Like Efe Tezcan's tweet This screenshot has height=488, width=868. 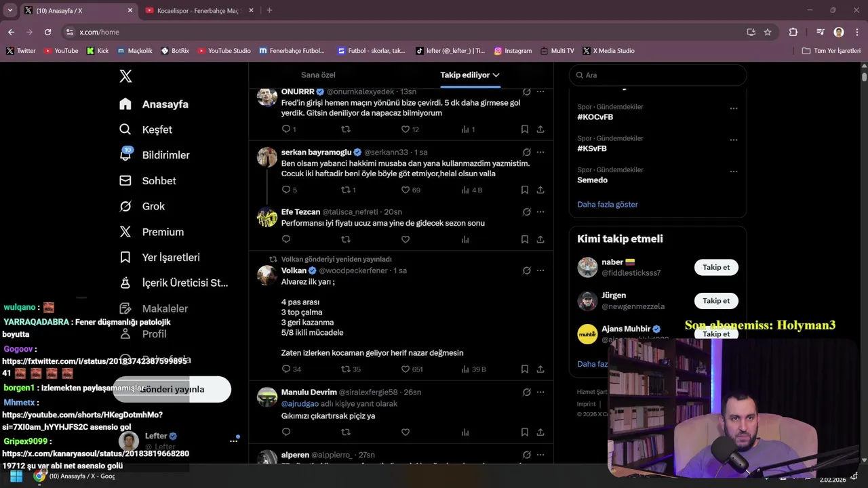[x=406, y=239]
